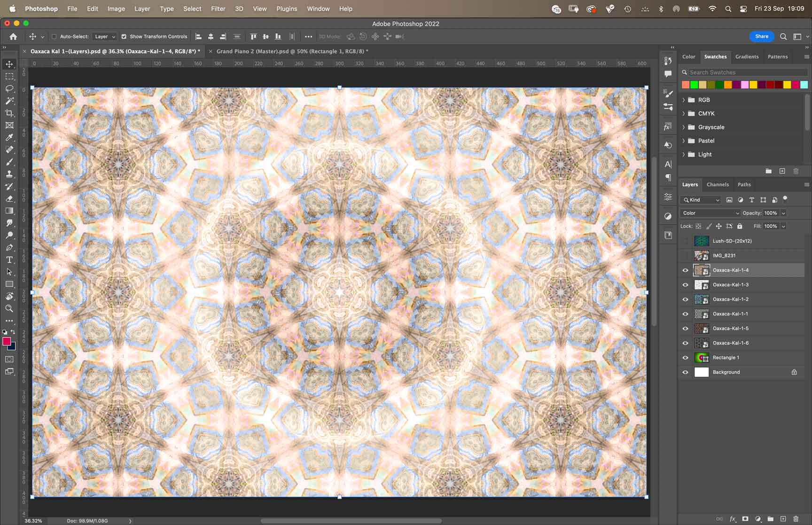The height and width of the screenshot is (525, 812).
Task: Select the Frame tool
Action: pos(9,125)
